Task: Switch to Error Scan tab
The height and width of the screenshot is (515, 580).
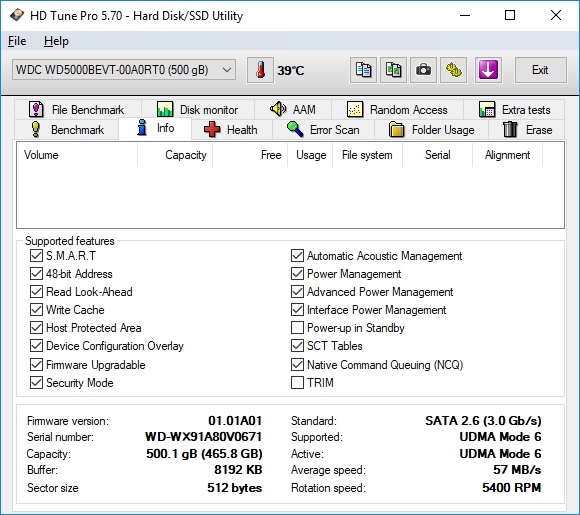Action: (x=323, y=129)
